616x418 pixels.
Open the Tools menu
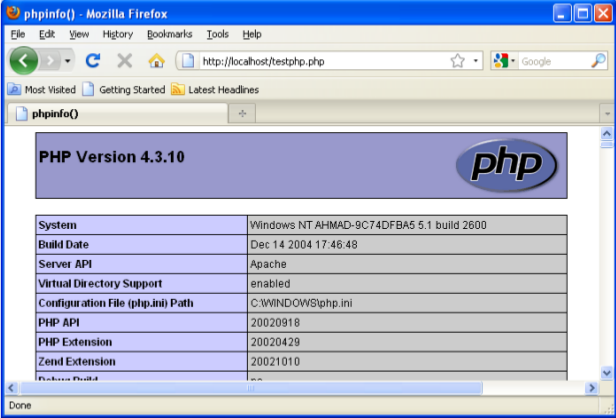pyautogui.click(x=217, y=34)
